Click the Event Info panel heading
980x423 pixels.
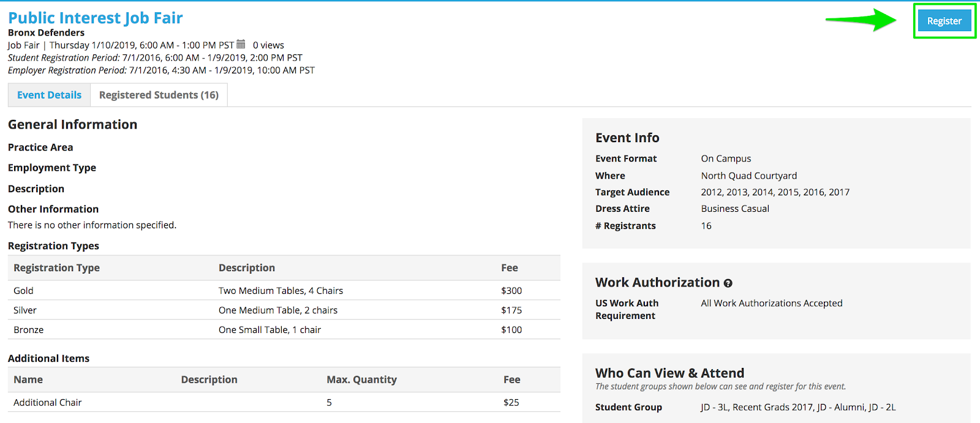pyautogui.click(x=627, y=138)
